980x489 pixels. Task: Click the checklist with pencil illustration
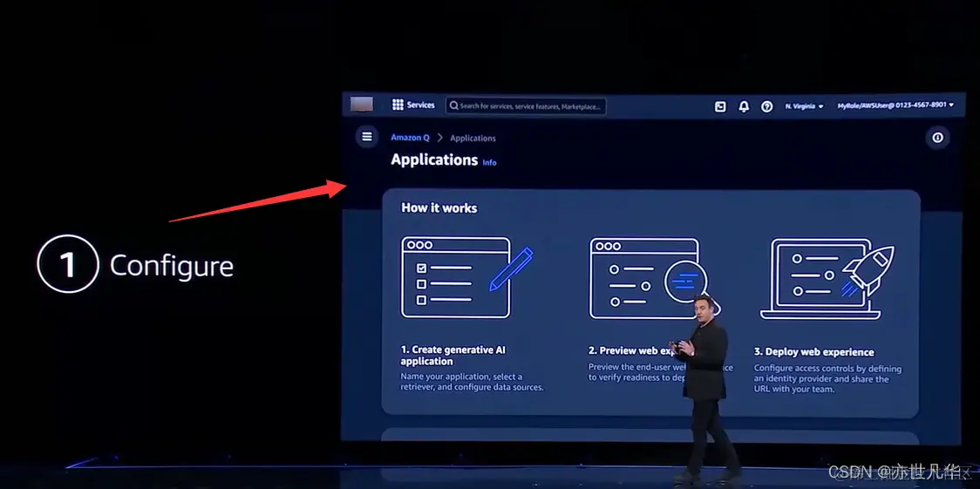(466, 277)
